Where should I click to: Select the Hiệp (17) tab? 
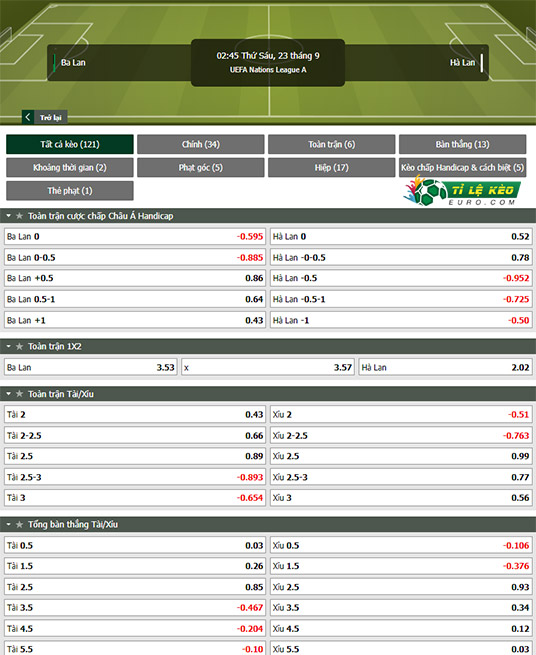tap(332, 168)
